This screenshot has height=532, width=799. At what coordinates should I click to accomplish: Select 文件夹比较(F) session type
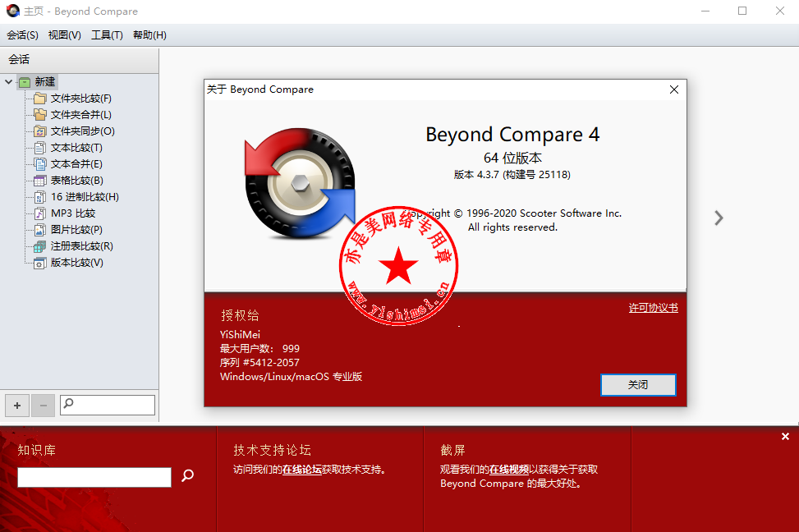pyautogui.click(x=81, y=99)
